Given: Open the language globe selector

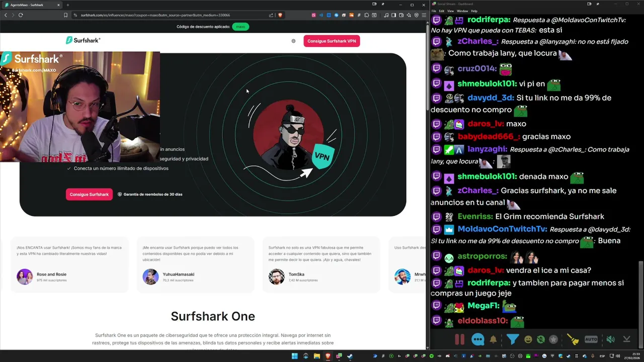Looking at the screenshot, I should (x=293, y=41).
